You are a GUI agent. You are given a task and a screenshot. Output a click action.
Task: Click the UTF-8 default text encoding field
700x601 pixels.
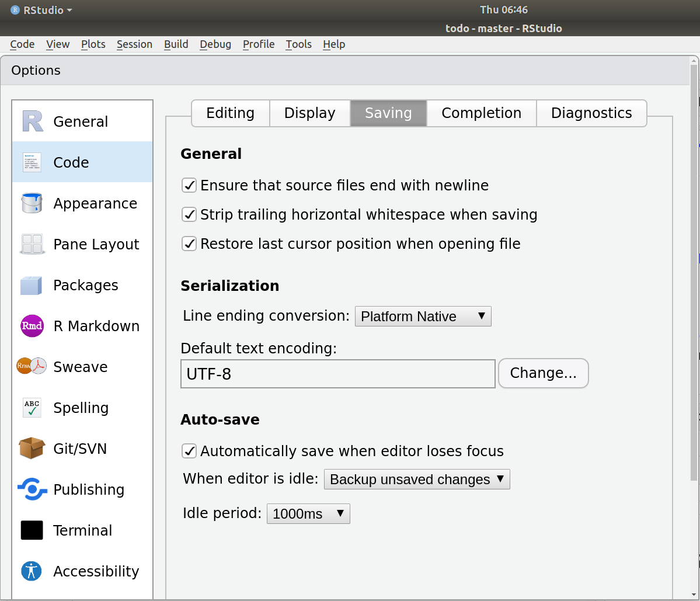point(338,374)
